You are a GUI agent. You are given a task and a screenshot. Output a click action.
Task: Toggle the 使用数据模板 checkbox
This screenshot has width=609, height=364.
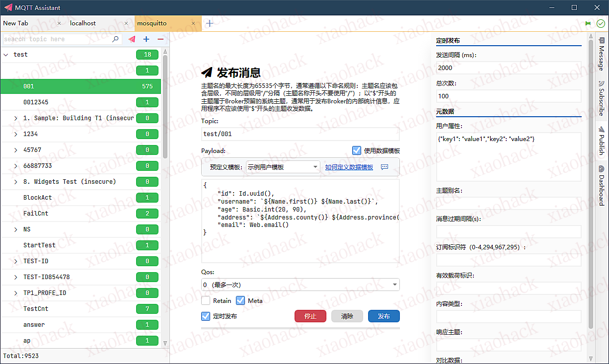[x=357, y=150]
